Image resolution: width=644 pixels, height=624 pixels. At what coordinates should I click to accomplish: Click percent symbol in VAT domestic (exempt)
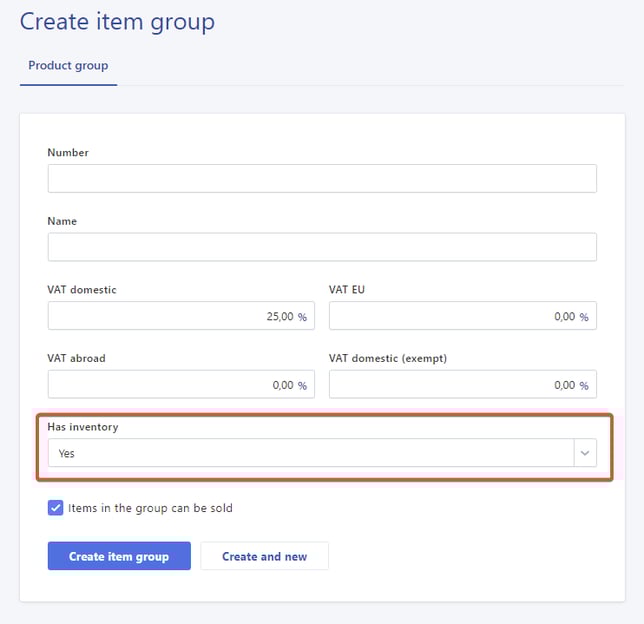584,384
